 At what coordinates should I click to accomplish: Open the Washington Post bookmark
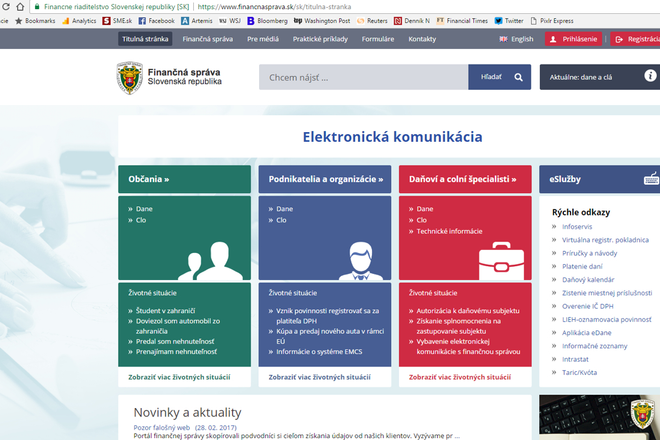[x=322, y=21]
